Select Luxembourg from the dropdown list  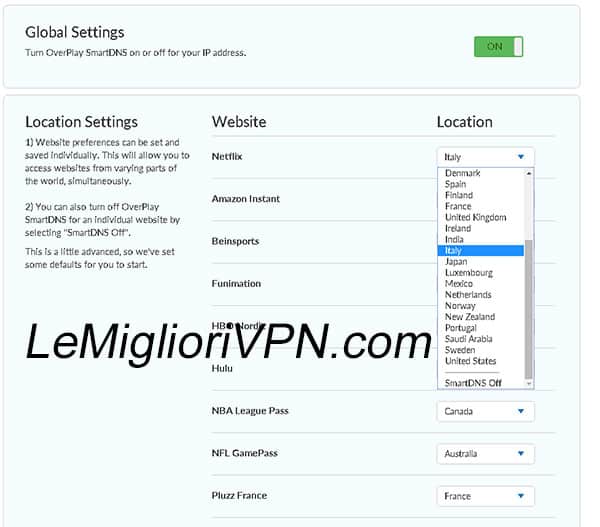pos(481,273)
